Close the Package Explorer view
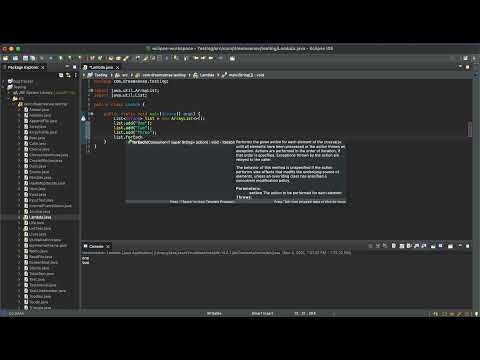The width and height of the screenshot is (480, 360). 43,68
